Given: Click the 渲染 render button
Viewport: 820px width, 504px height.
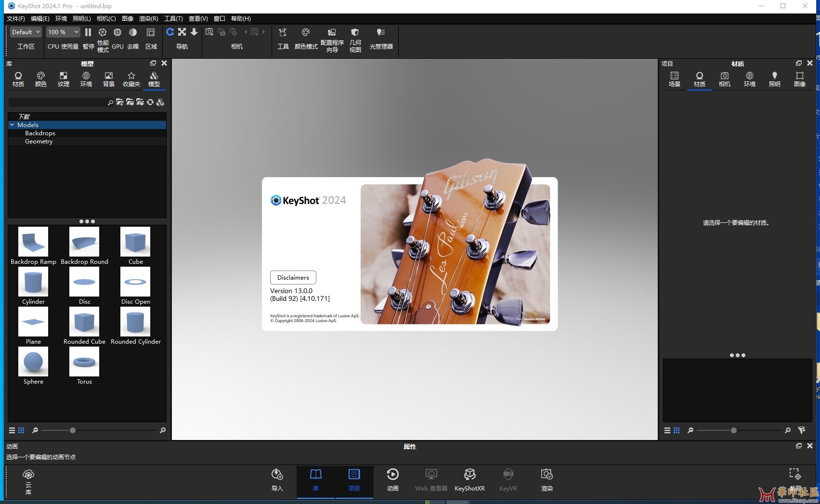Looking at the screenshot, I should click(547, 480).
